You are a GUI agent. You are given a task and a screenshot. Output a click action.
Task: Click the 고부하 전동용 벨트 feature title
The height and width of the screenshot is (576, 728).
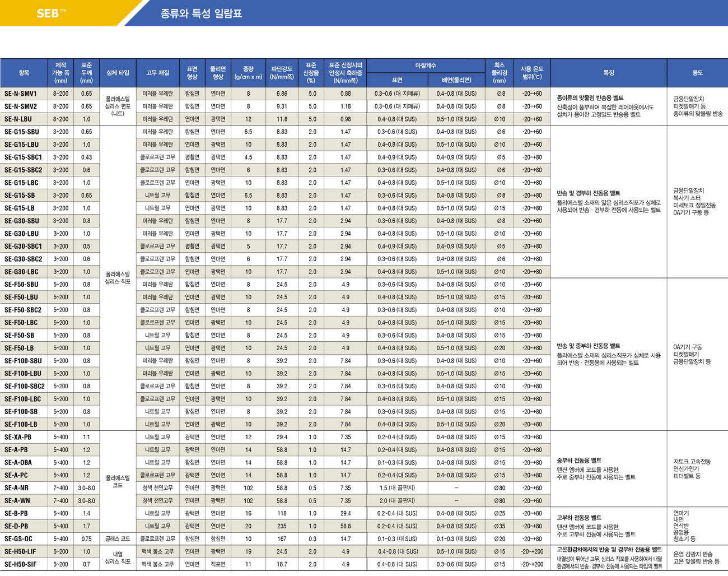coord(579,518)
